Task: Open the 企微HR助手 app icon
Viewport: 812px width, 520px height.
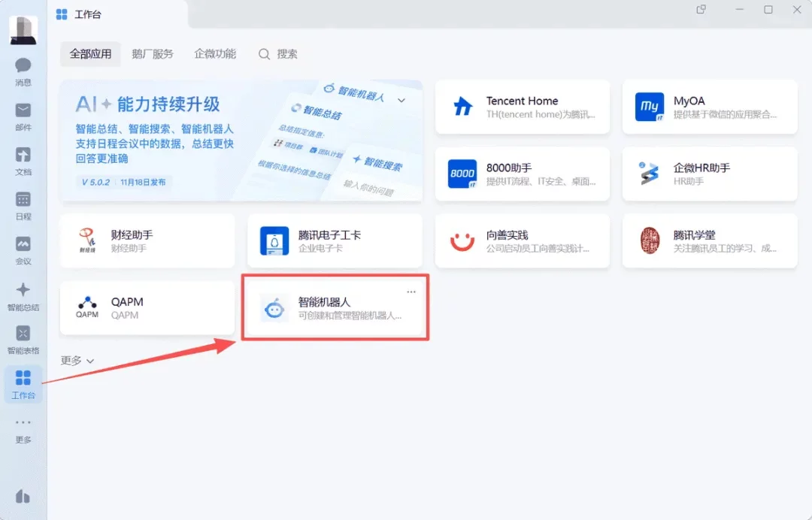Action: (x=650, y=174)
